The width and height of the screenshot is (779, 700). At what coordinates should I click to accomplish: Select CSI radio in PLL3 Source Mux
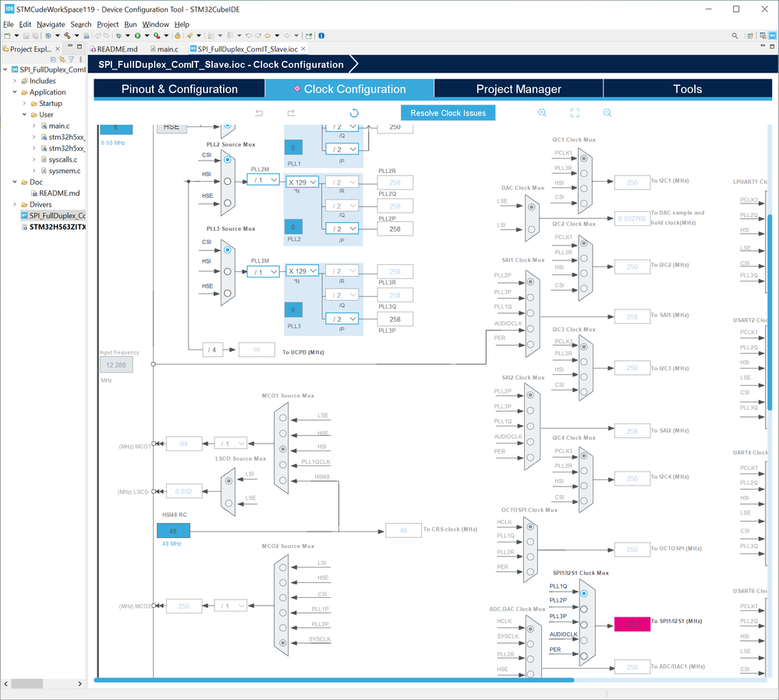click(228, 250)
